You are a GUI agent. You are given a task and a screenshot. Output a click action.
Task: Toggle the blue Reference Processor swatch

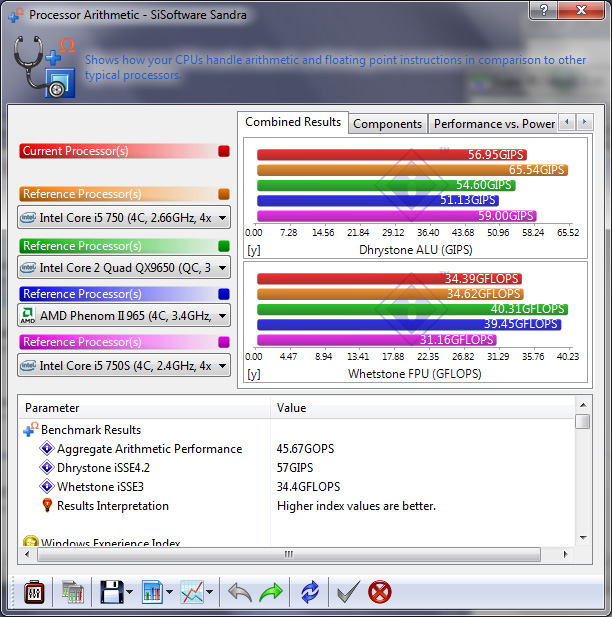(224, 294)
